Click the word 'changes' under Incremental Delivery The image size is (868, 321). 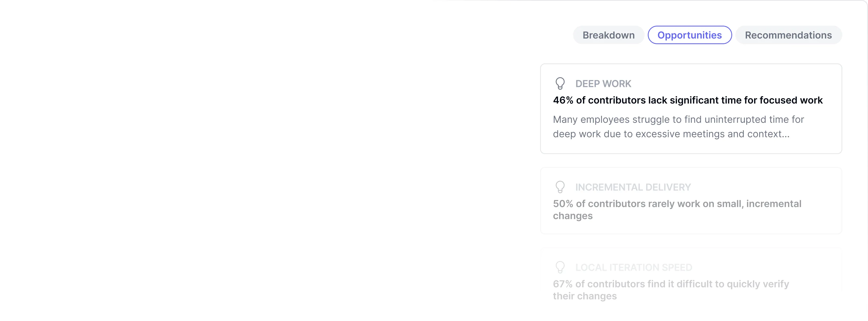573,216
